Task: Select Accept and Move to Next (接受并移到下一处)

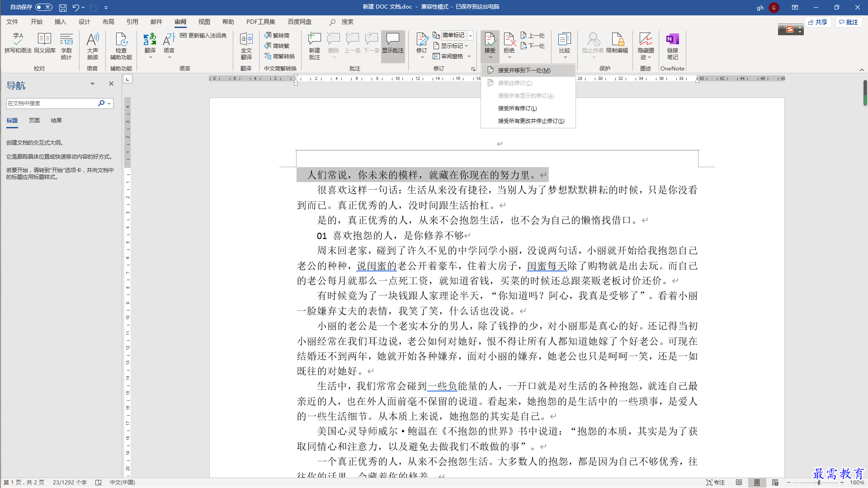Action: [528, 70]
